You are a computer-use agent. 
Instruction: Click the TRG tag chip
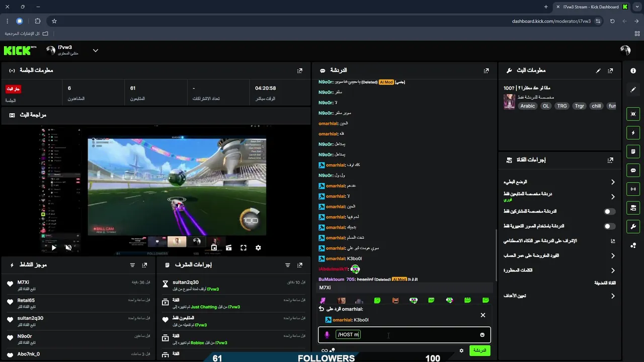click(562, 106)
